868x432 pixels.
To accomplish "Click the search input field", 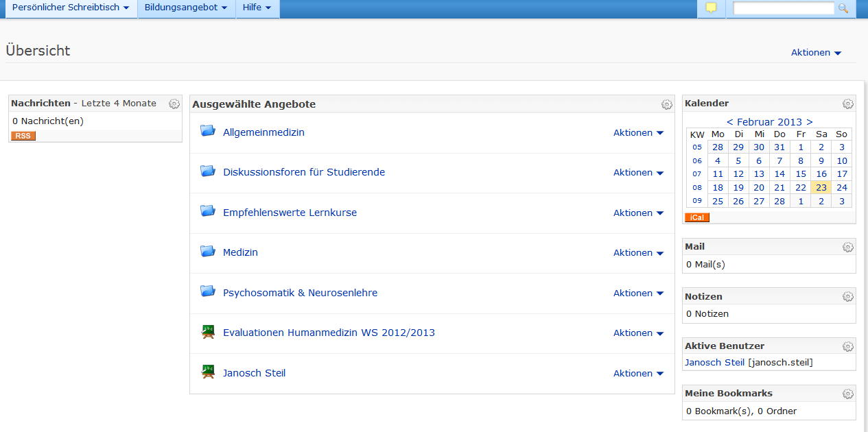I will [x=784, y=8].
